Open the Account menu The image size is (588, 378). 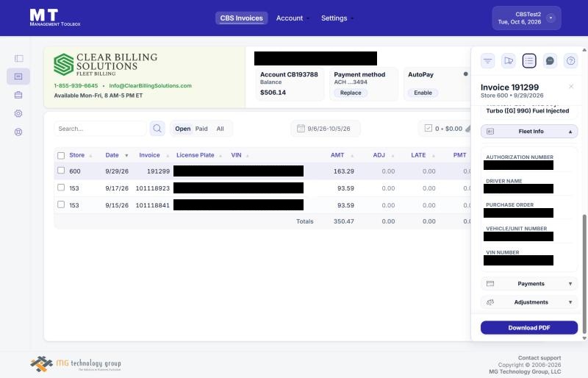point(293,18)
